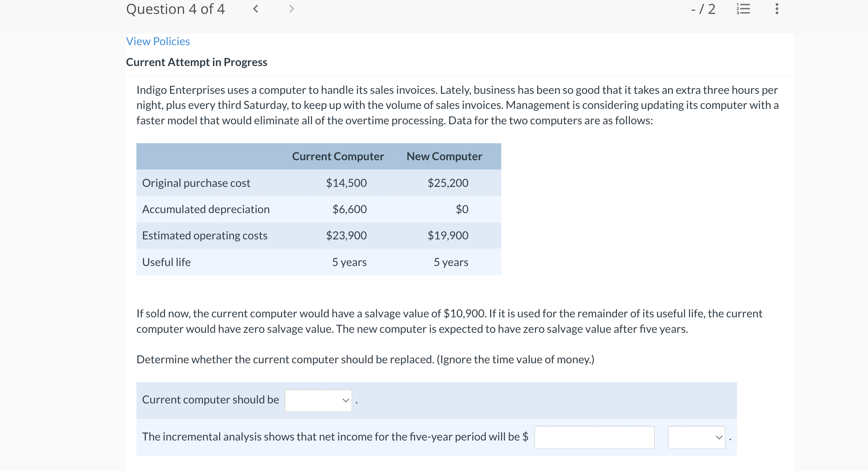Select the 'Current Computer' table header
The image size is (868, 471).
point(338,156)
